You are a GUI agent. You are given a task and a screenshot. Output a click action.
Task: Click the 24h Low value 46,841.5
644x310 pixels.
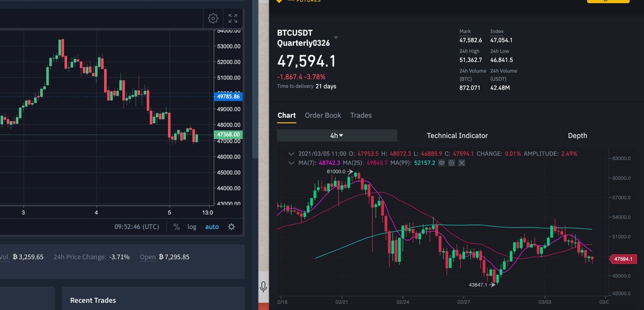point(502,60)
